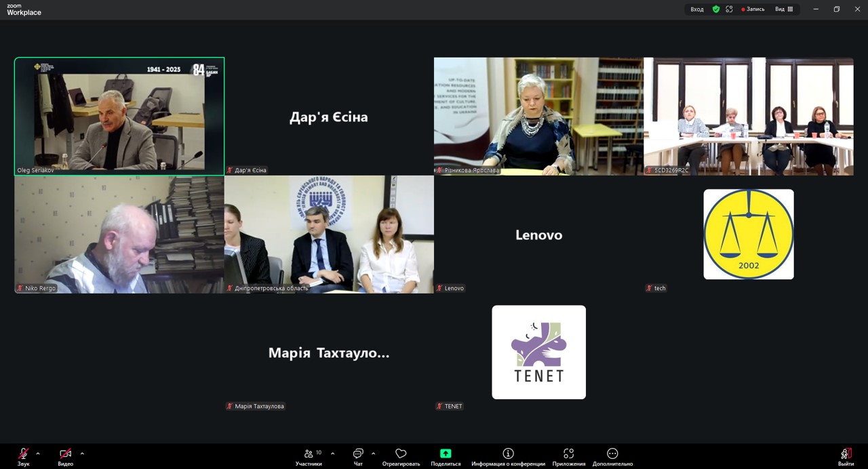The height and width of the screenshot is (469, 868).
Task: Click the green encryption shield icon
Action: pyautogui.click(x=715, y=9)
